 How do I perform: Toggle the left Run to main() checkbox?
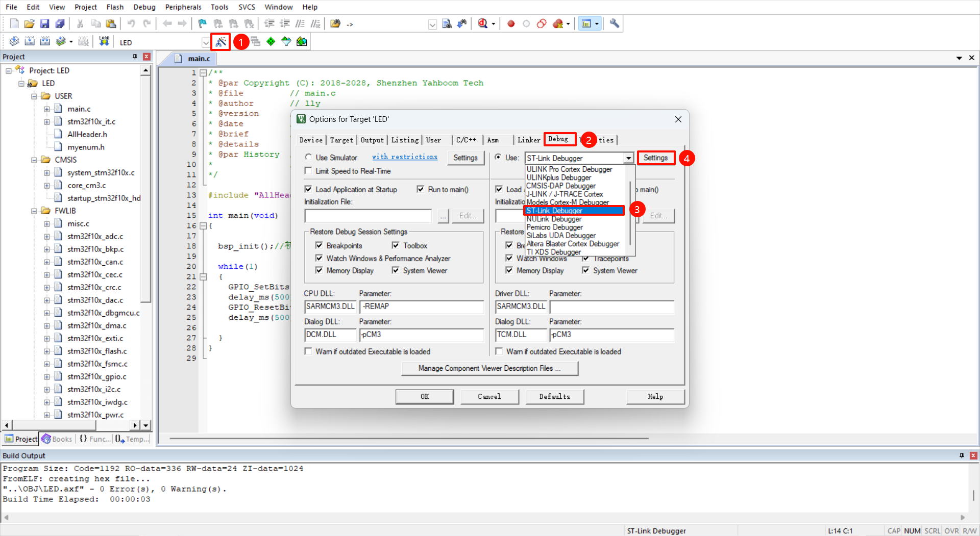click(x=421, y=189)
